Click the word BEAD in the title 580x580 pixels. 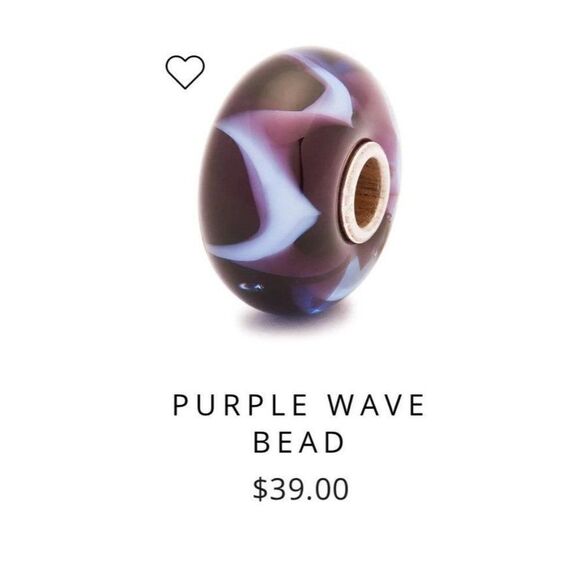299,442
